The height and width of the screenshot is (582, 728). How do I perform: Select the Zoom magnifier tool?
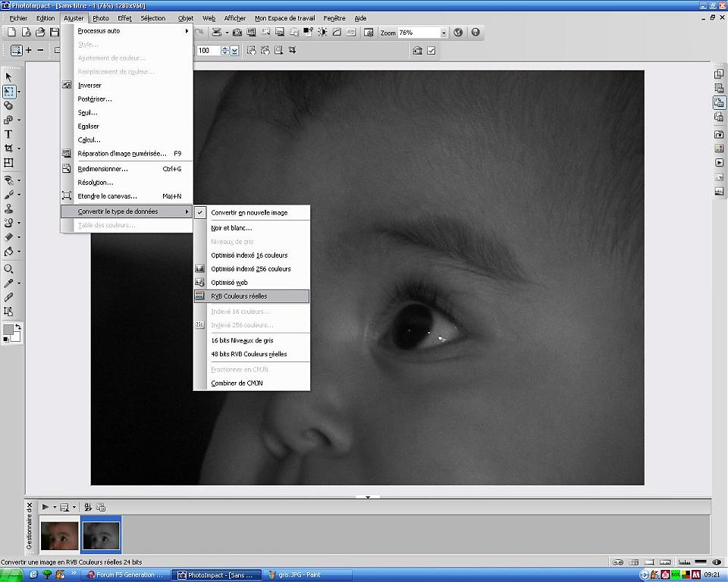(8, 269)
